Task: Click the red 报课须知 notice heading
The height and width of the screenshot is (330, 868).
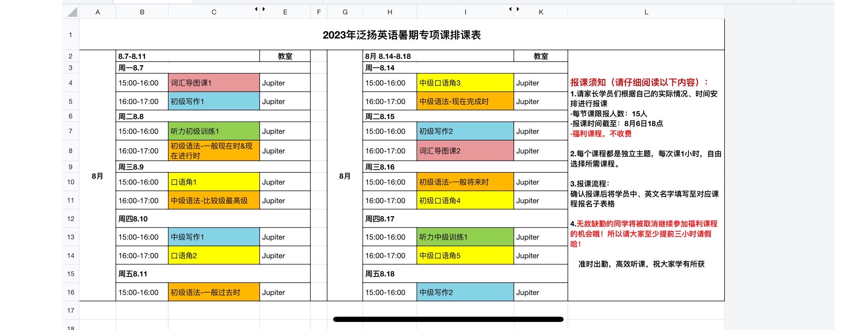Action: click(x=639, y=82)
